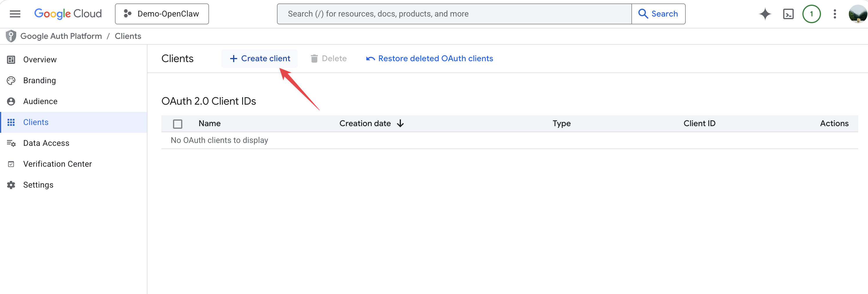This screenshot has height=294, width=868.
Task: Click the Google Auth Platform shield icon
Action: [x=11, y=36]
